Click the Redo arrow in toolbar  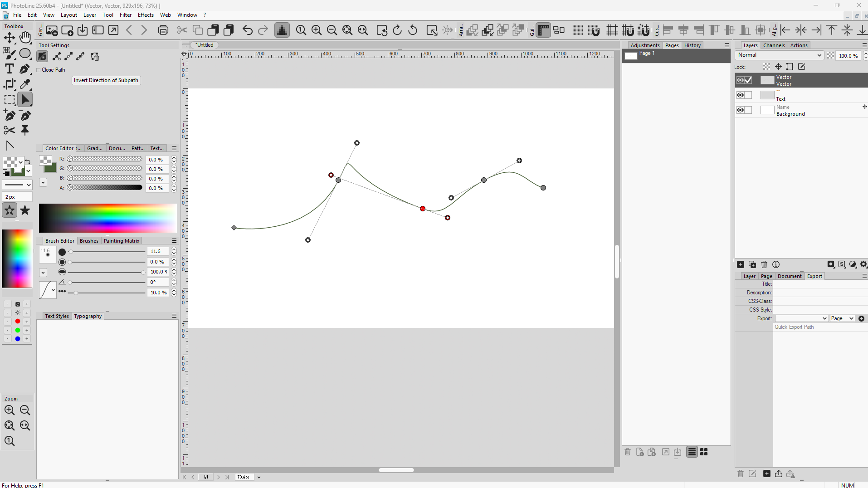pos(263,30)
